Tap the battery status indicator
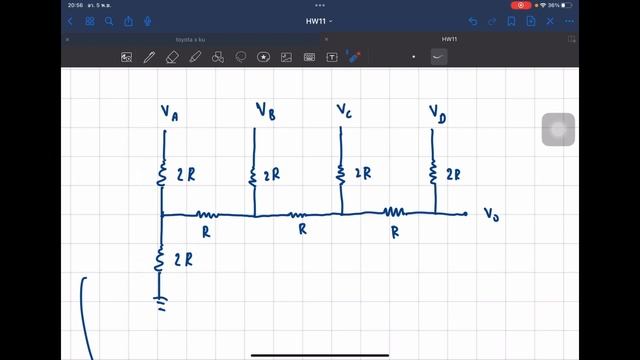 [567, 5]
